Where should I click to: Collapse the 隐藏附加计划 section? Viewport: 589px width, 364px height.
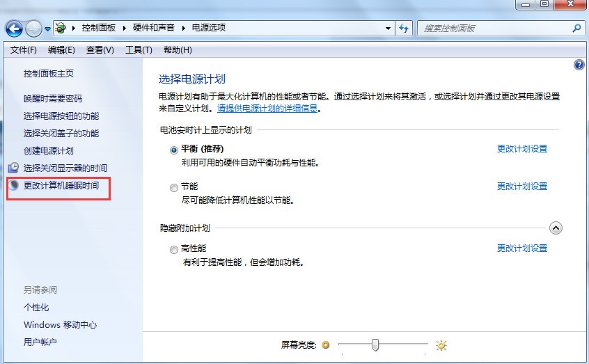(556, 228)
